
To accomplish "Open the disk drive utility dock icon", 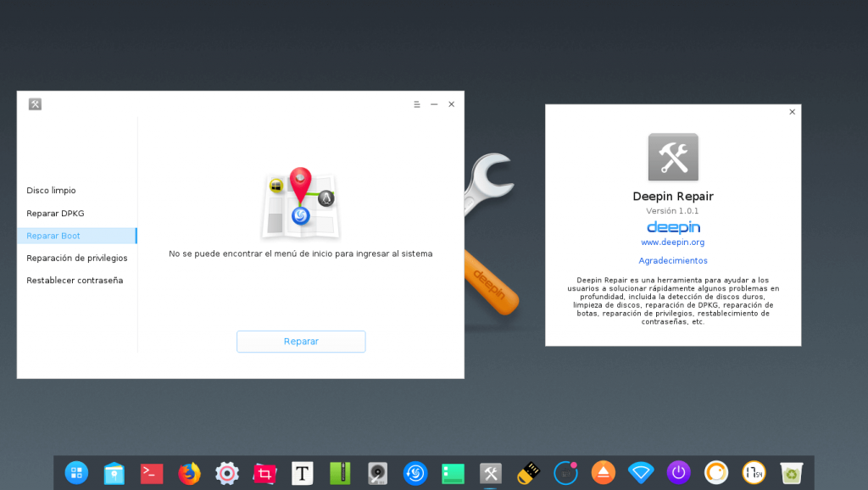I will [377, 473].
